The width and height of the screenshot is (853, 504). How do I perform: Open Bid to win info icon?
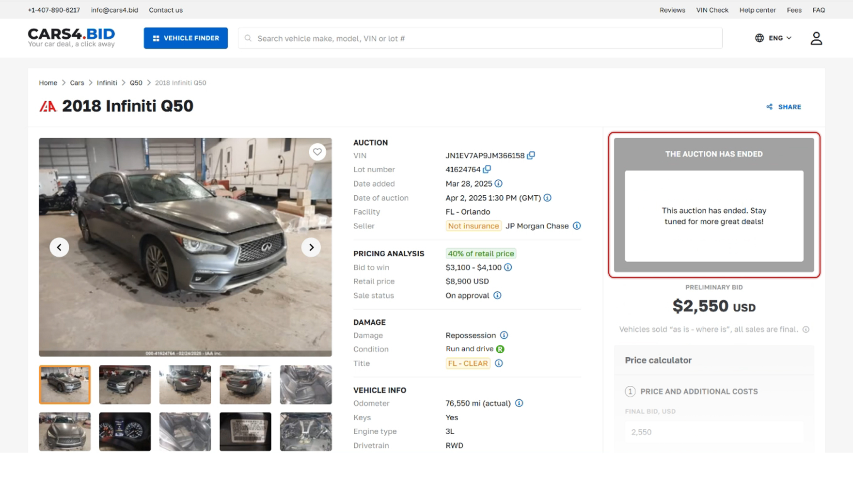coord(508,268)
